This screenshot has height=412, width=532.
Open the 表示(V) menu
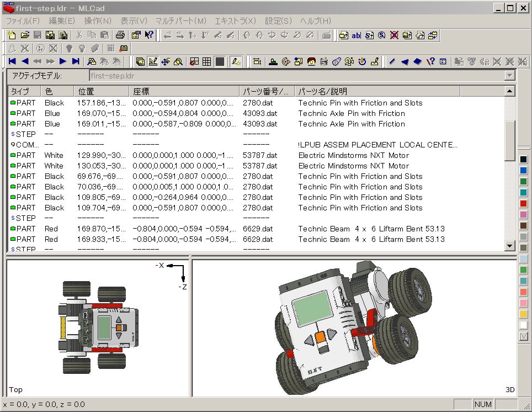[134, 21]
